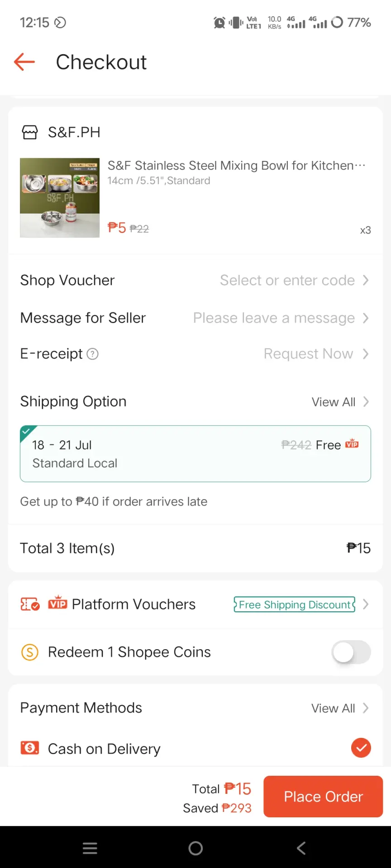This screenshot has height=868, width=391.
Task: Tap the Place Order button
Action: tap(323, 797)
